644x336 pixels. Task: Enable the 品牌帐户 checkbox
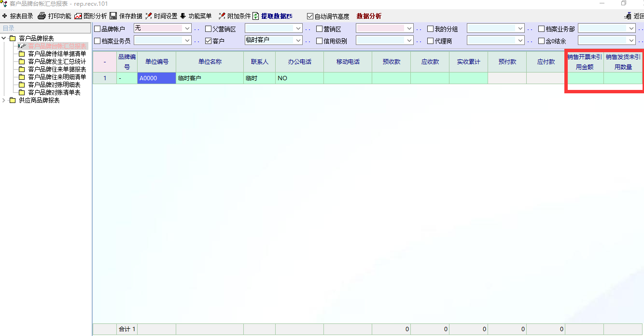[x=97, y=29]
